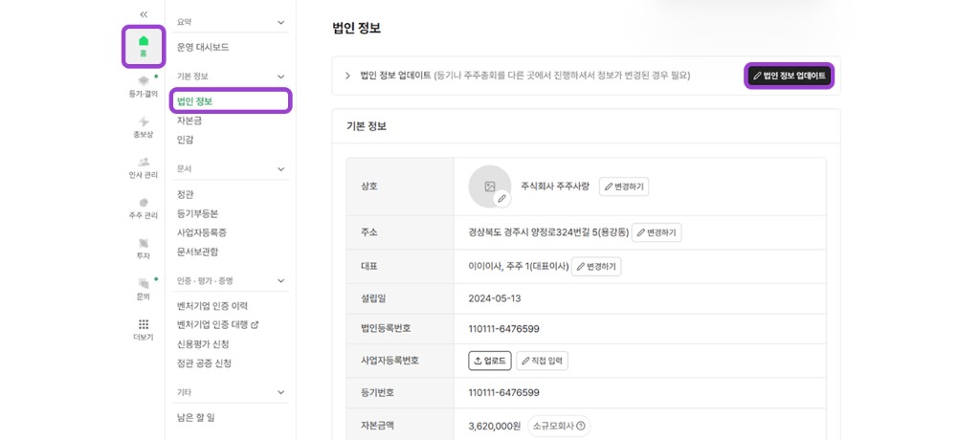
Task: Open 운영 대시보드 menu item
Action: coord(203,47)
